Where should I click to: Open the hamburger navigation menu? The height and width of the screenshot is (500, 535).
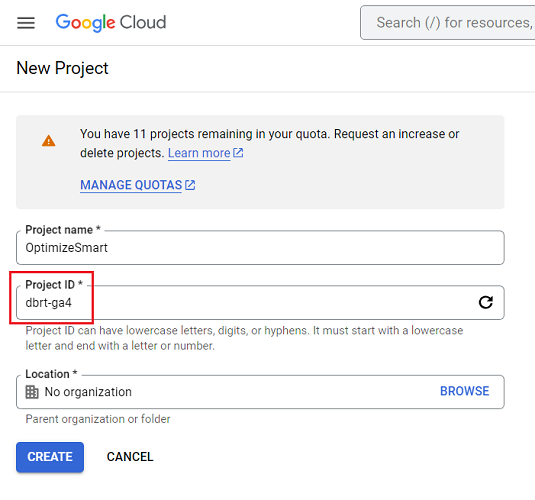click(26, 23)
